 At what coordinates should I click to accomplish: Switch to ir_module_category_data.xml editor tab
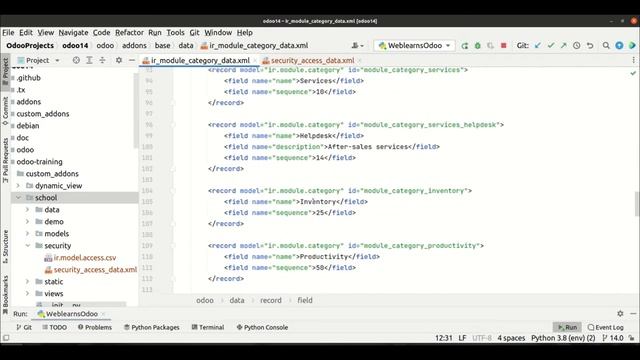pyautogui.click(x=200, y=60)
